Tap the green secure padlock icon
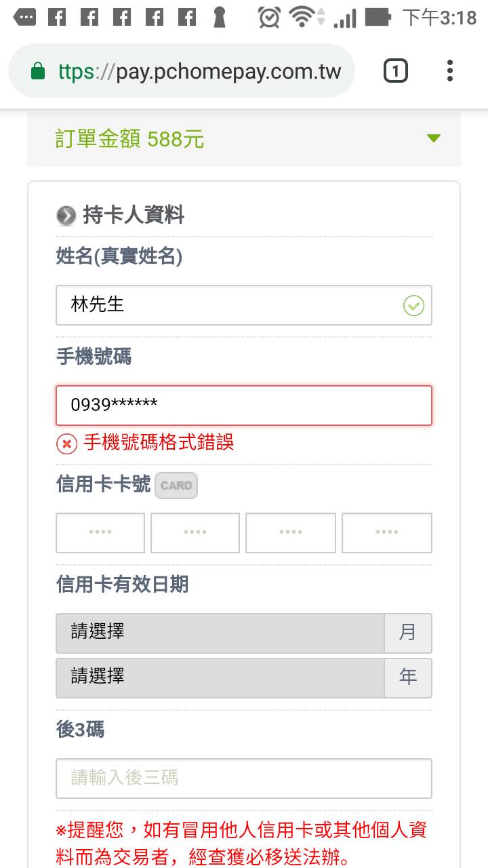Viewport: 488px width, 868px height. (38, 71)
